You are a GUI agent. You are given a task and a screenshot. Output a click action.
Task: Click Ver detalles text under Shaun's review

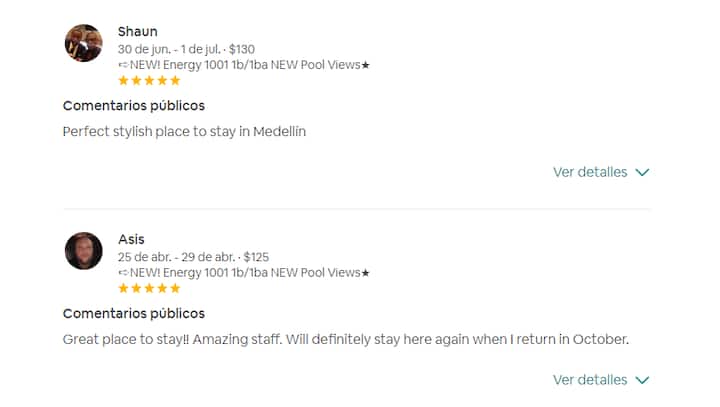590,172
